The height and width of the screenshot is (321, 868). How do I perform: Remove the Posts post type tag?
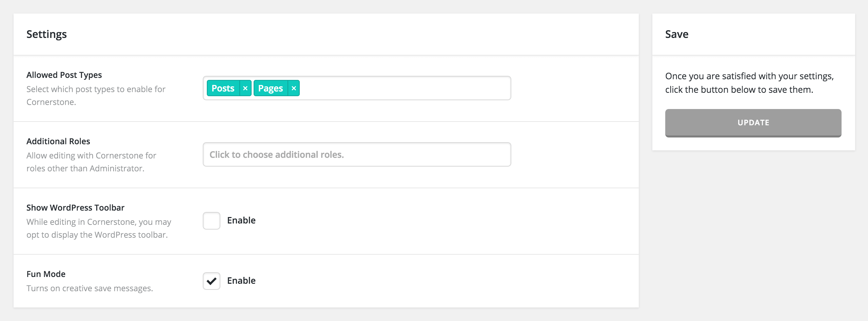(245, 88)
